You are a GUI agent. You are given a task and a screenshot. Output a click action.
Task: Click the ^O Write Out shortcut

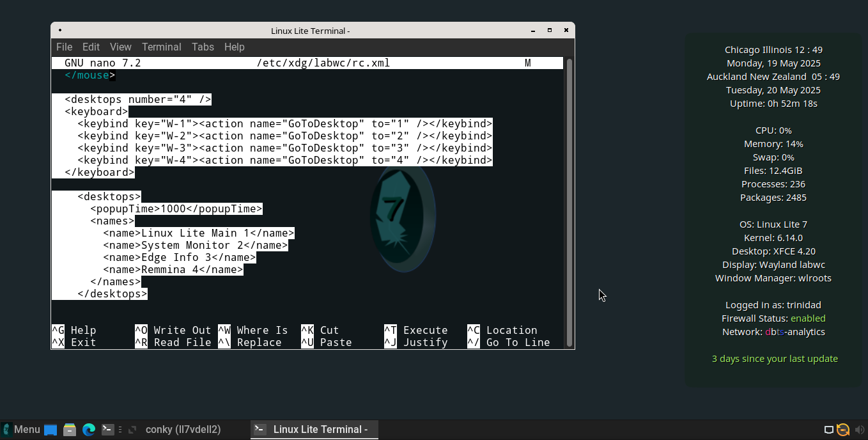click(x=173, y=330)
